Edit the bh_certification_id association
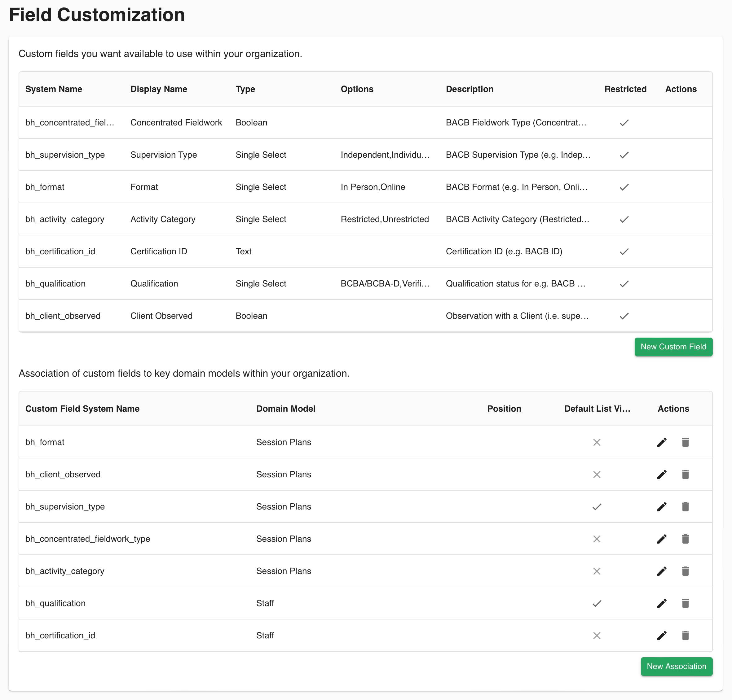Viewport: 732px width, 700px height. coord(661,636)
